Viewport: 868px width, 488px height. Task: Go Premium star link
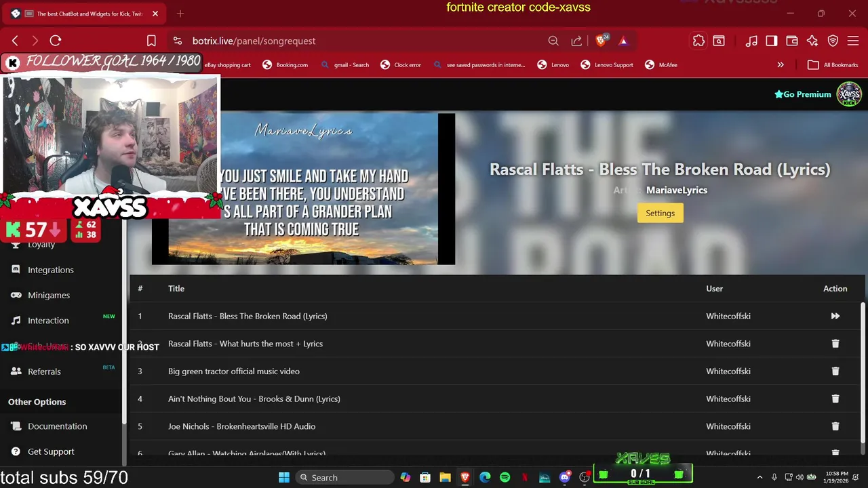[802, 94]
